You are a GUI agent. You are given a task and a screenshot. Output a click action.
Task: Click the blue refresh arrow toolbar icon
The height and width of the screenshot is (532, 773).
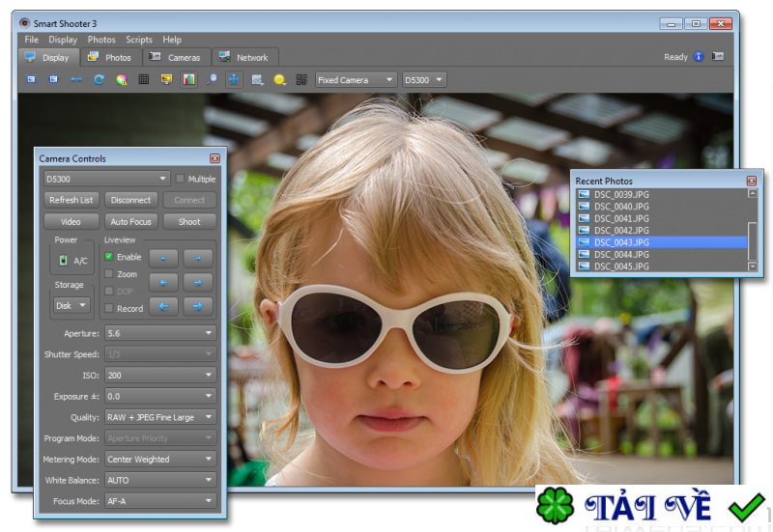[99, 80]
